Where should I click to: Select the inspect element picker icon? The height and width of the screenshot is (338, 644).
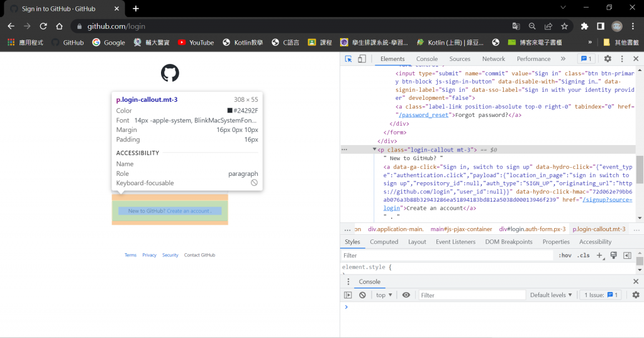pos(348,58)
